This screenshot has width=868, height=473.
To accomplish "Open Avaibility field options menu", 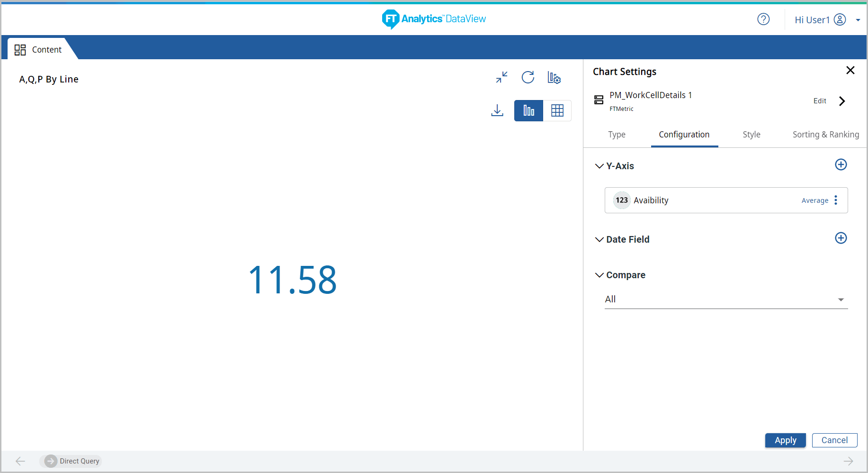I will click(x=836, y=200).
